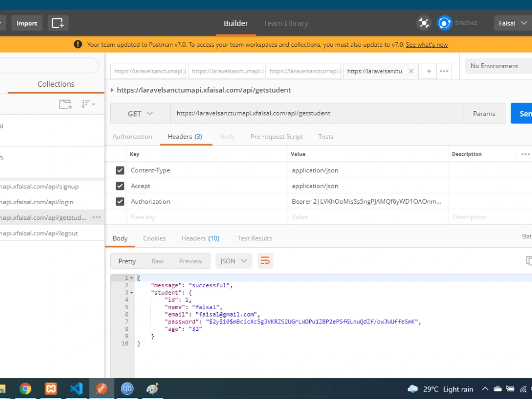Click the Import button
The width and height of the screenshot is (532, 399).
27,23
